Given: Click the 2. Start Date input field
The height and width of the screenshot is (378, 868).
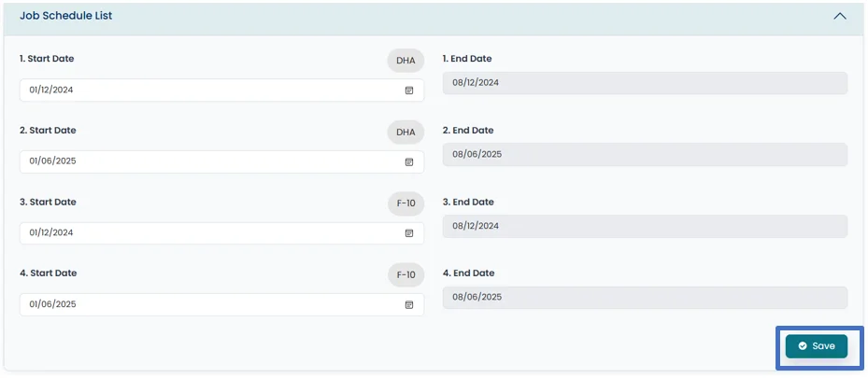Looking at the screenshot, I should 206,161.
